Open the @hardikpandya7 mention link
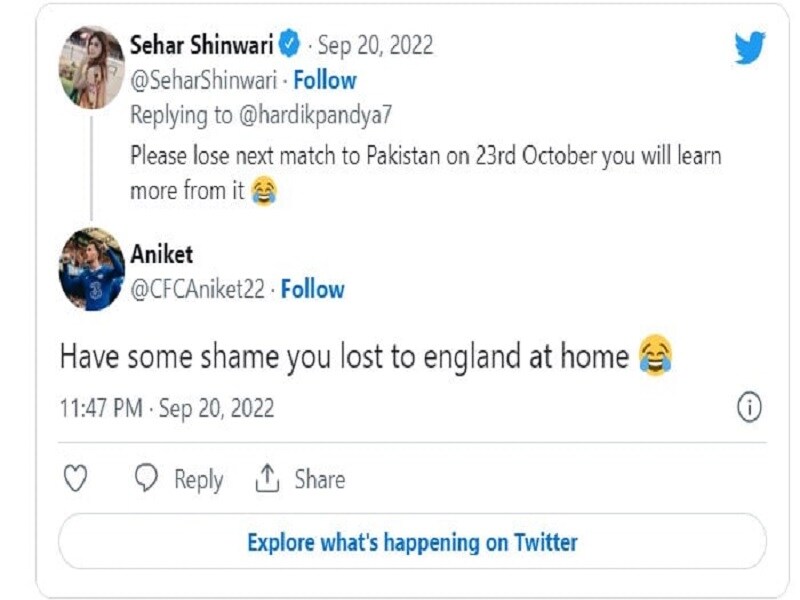 click(x=315, y=115)
